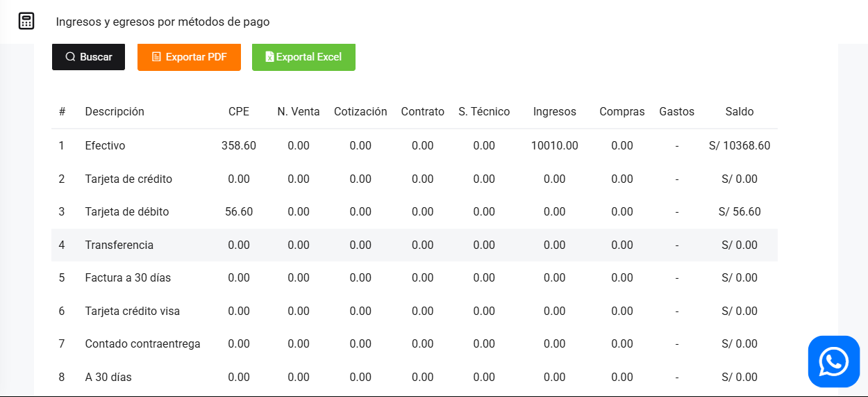Click the Tarjeta crédito visa row
868x397 pixels.
[133, 311]
